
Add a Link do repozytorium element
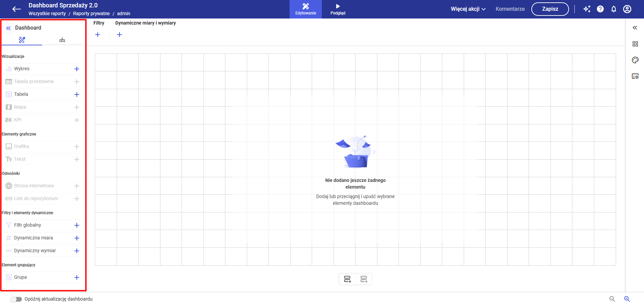tap(77, 199)
